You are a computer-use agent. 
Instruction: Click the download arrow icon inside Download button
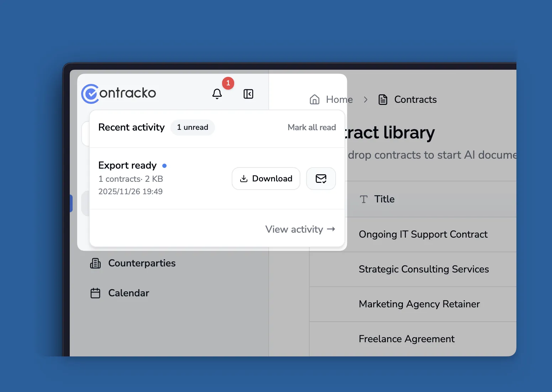click(x=244, y=179)
